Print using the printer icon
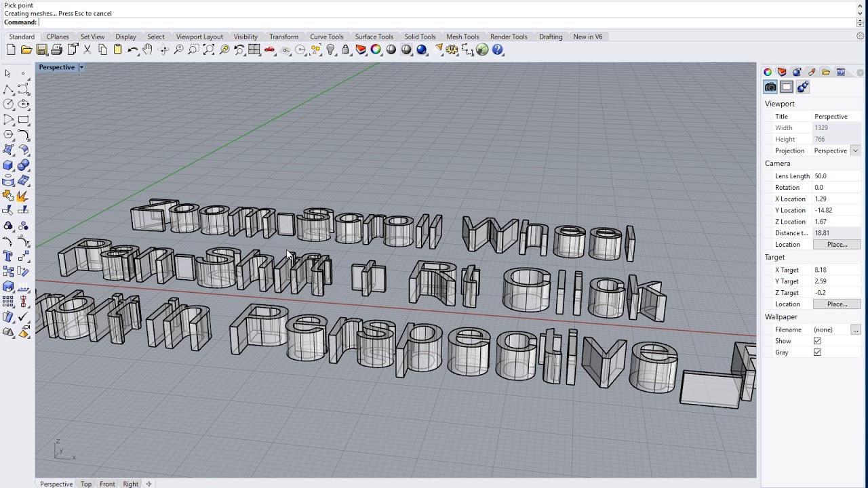This screenshot has width=868, height=488. click(57, 49)
